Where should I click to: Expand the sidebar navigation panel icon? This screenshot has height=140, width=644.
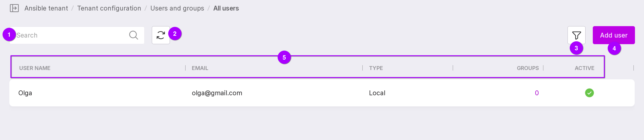coord(14,8)
